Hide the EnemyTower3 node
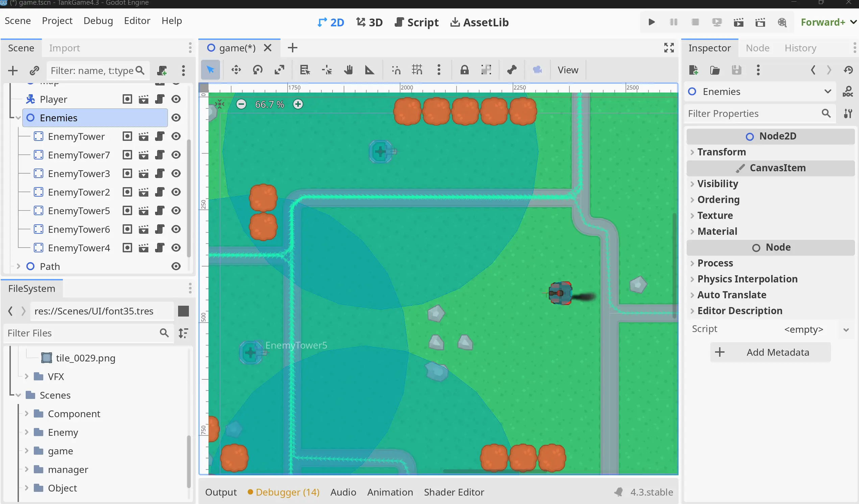Viewport: 859px width, 504px height. pos(176,173)
